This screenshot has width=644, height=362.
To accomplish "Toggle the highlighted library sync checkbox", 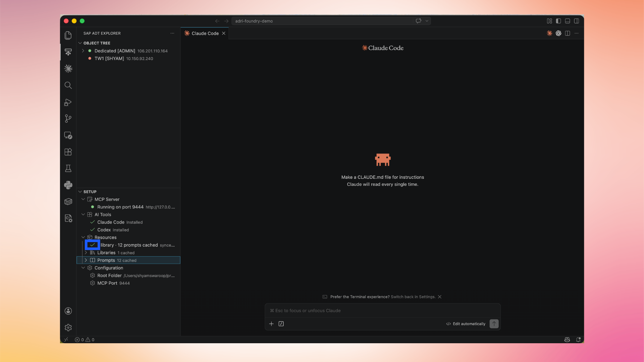I will click(93, 245).
